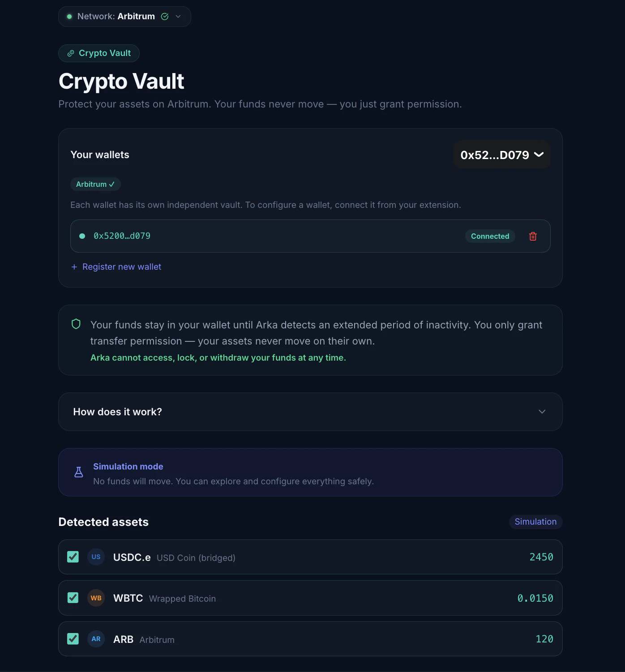Click the verified check icon next to Arbitrum network
This screenshot has width=625, height=672.
click(x=165, y=17)
